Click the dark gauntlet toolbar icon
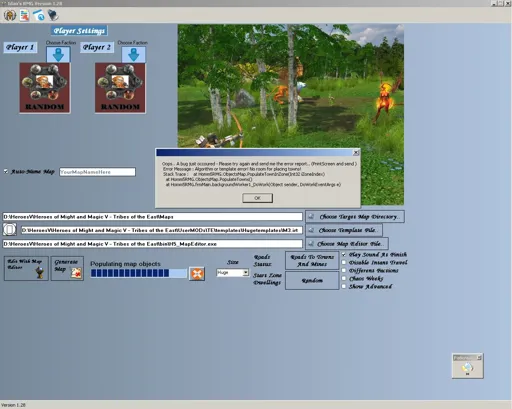The height and width of the screenshot is (409, 512). click(53, 15)
